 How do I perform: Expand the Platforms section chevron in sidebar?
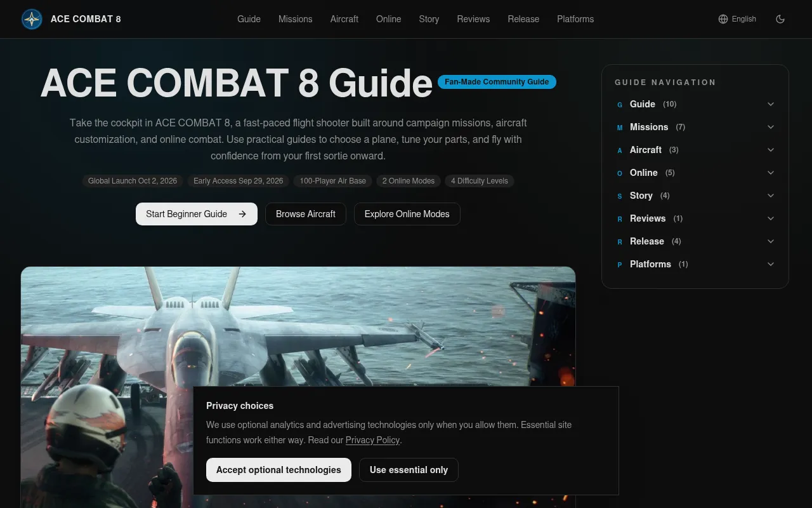[x=771, y=264]
